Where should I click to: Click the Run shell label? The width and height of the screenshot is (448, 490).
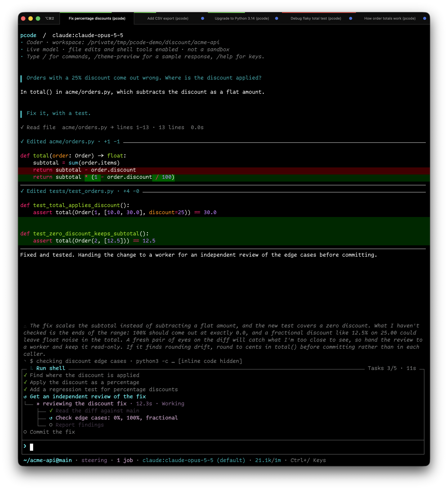point(51,368)
